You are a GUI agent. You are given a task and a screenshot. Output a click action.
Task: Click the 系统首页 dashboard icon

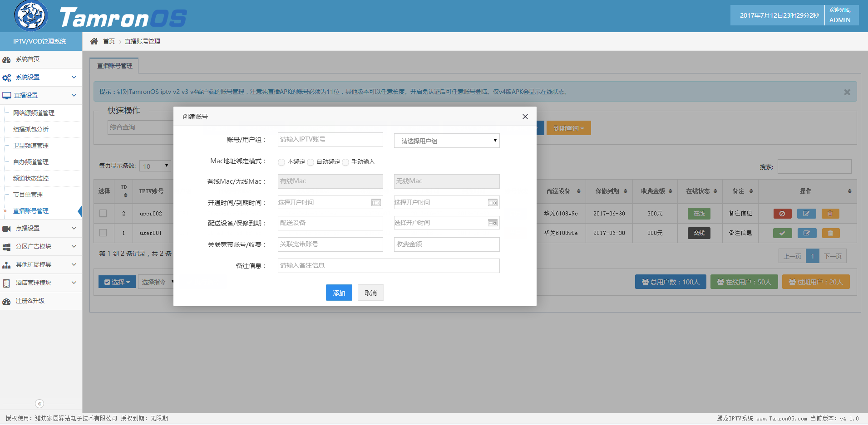pos(6,59)
